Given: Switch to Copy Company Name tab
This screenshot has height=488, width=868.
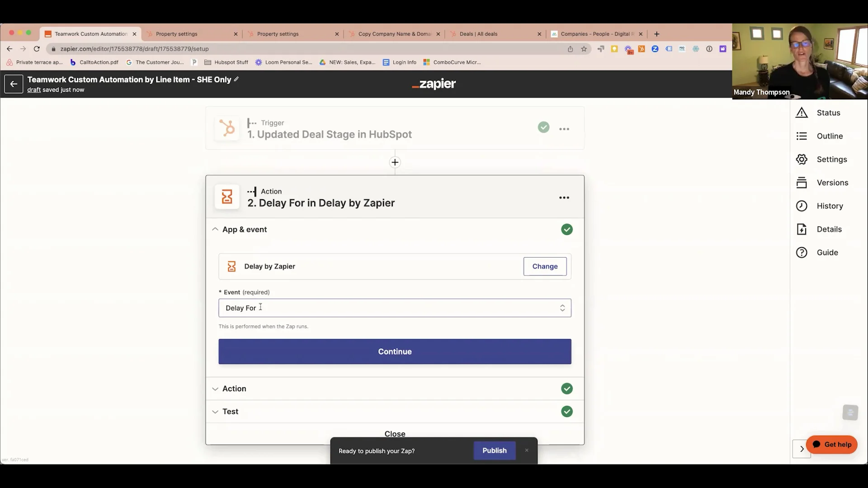Looking at the screenshot, I should tap(395, 34).
